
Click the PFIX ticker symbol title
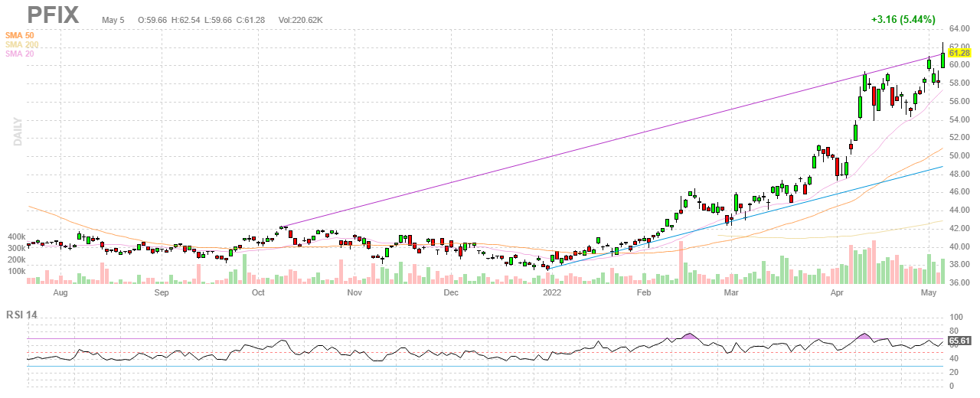point(53,15)
